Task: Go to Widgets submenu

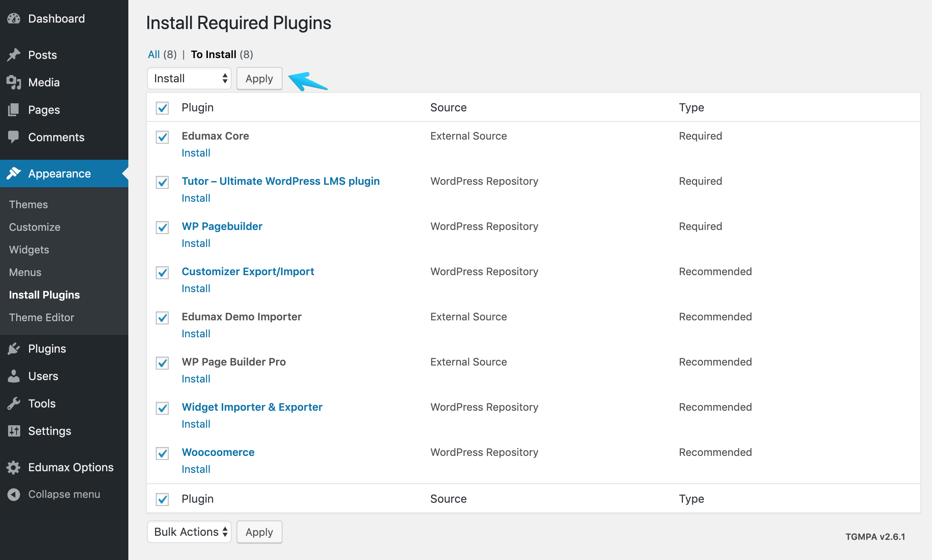Action: coord(29,250)
